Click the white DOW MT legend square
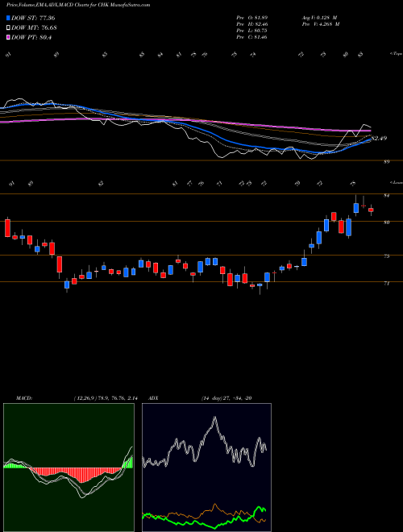The width and height of the screenshot is (403, 532). (x=8, y=27)
